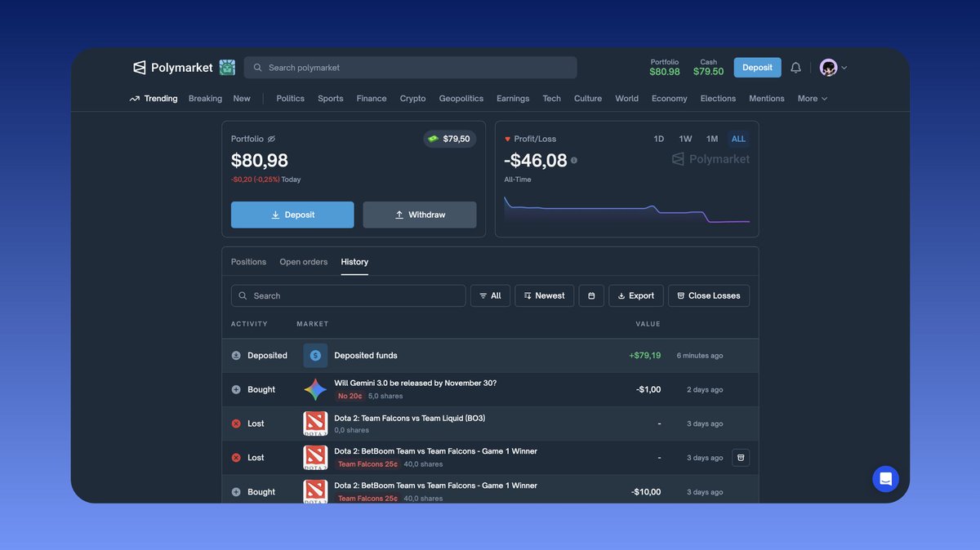Select the ALL profit/loss range
The height and width of the screenshot is (550, 980).
click(x=738, y=139)
